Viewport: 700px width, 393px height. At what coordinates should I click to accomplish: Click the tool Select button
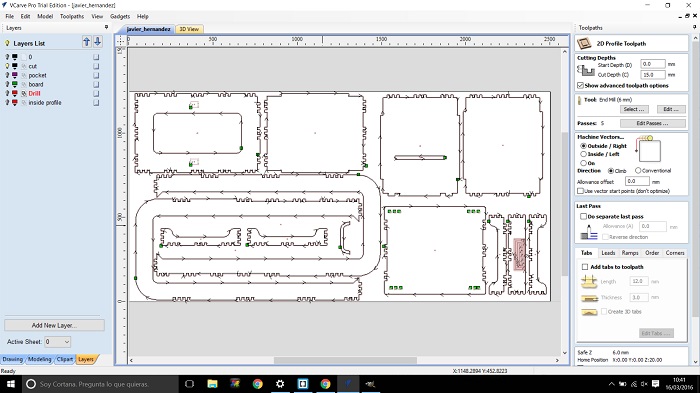click(x=633, y=109)
